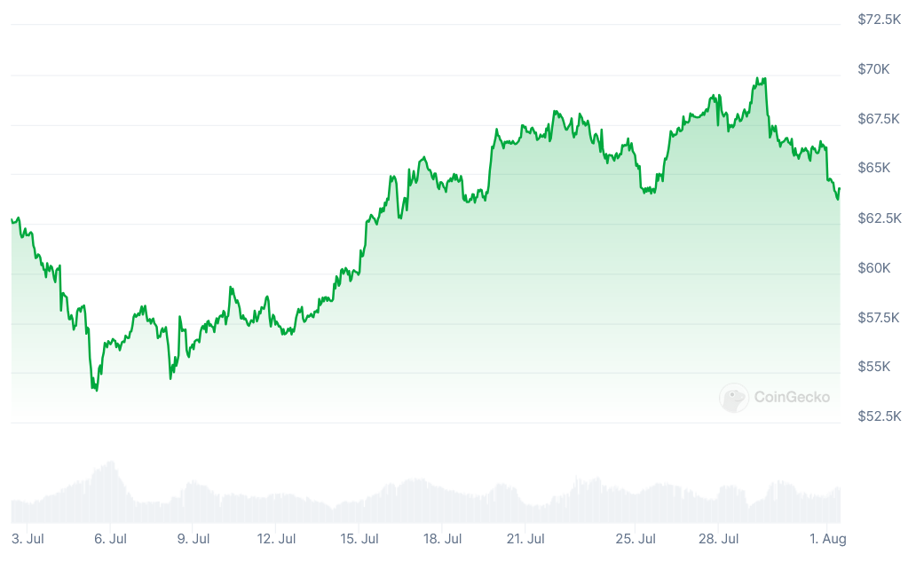Click the $52.5K price axis label
Viewport: 924px width, 562px height.
point(879,416)
